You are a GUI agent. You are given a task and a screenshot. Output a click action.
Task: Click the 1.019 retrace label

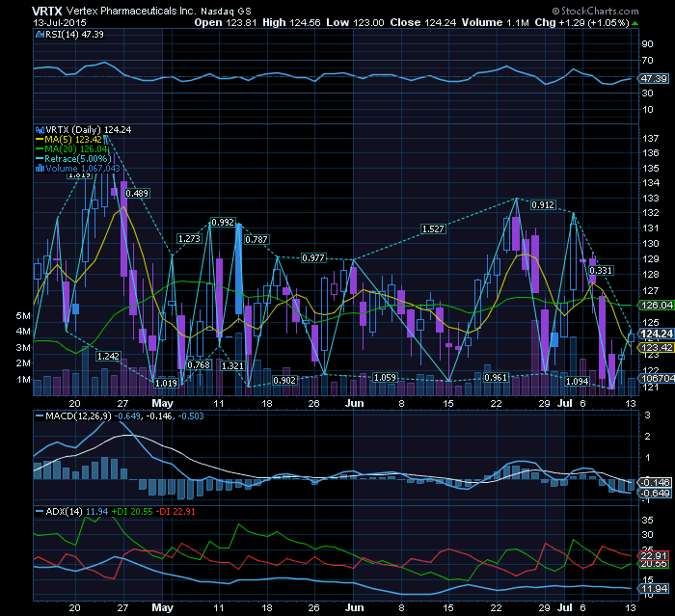point(166,383)
